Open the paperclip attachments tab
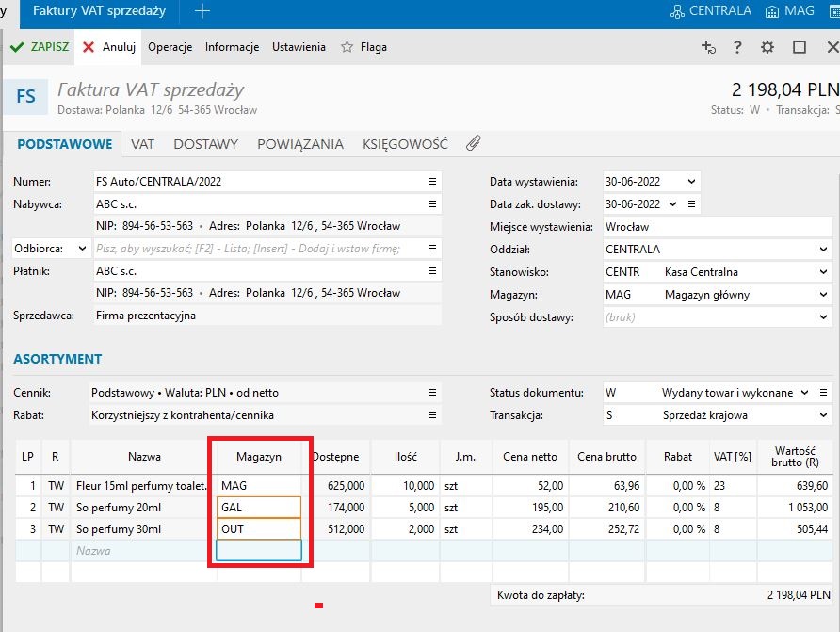840x632 pixels. (x=473, y=144)
